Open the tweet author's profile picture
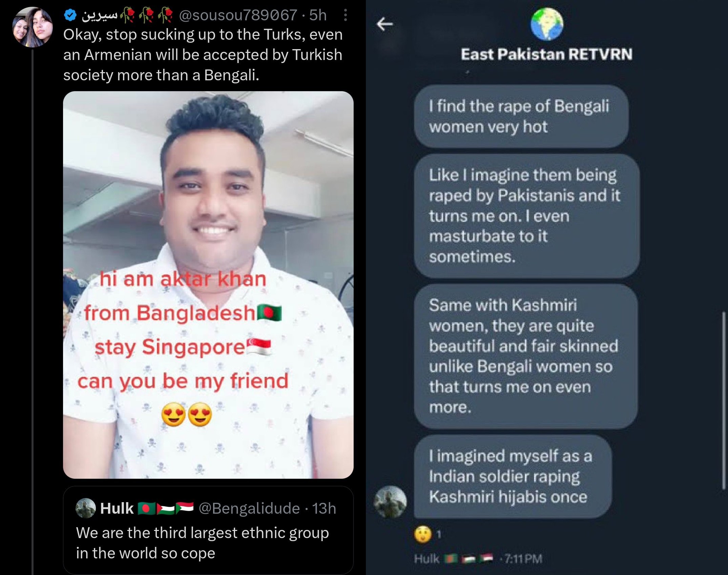Image resolution: width=728 pixels, height=575 pixels. click(32, 27)
